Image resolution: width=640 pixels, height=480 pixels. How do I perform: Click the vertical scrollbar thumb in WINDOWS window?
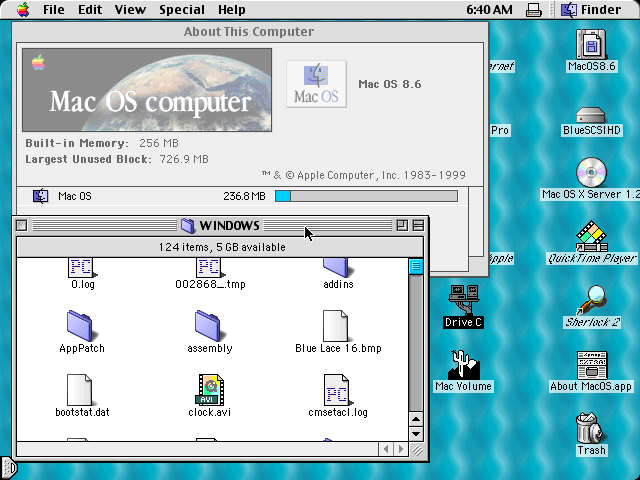click(416, 267)
